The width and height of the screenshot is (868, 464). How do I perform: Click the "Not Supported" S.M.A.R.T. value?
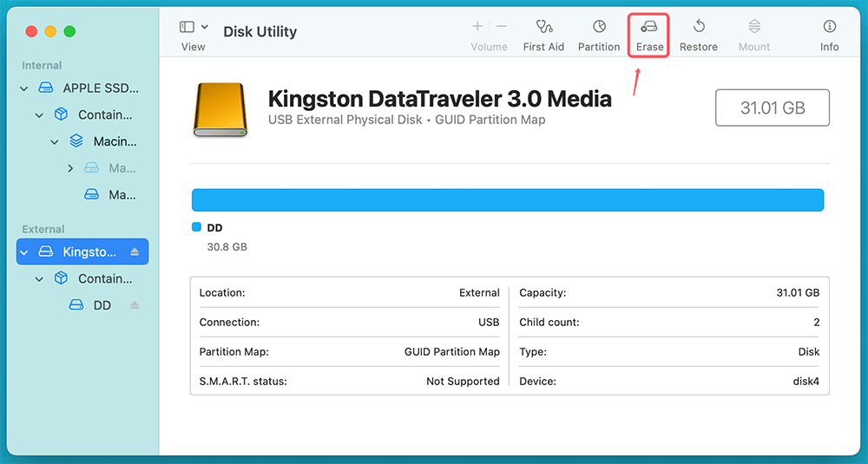pos(463,381)
